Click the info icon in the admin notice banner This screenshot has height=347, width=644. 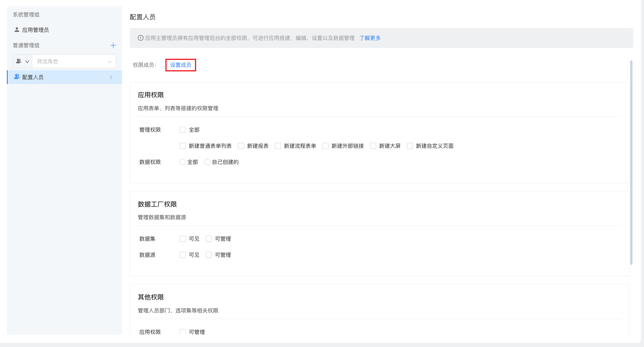[140, 38]
